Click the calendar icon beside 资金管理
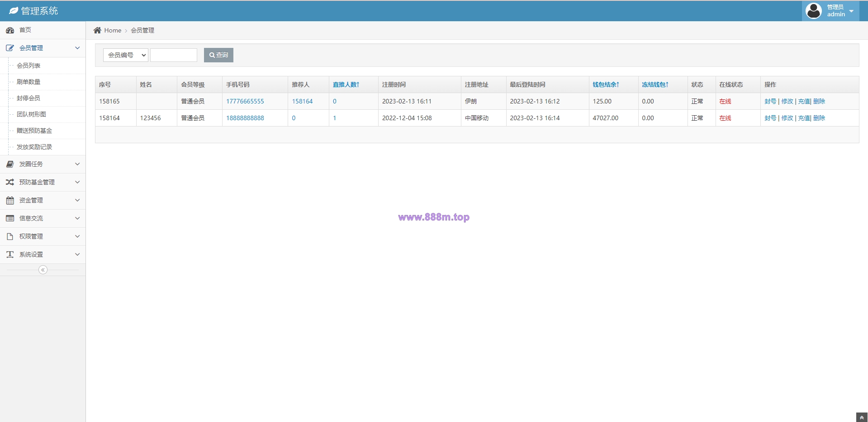The height and width of the screenshot is (422, 868). (10, 200)
